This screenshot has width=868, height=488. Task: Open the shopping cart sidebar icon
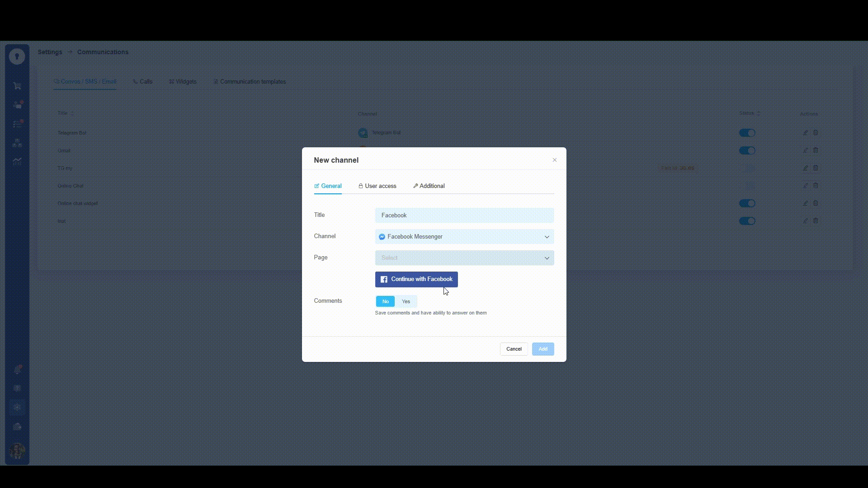click(x=17, y=86)
